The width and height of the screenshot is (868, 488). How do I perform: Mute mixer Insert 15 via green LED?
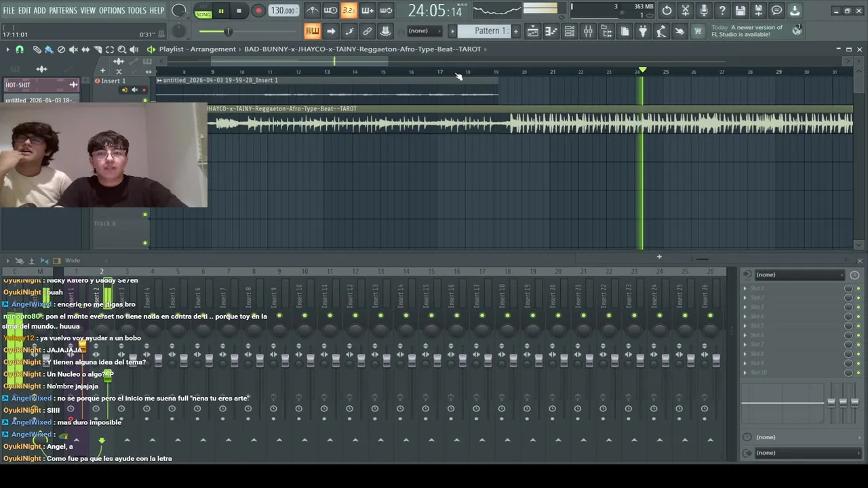click(x=431, y=316)
